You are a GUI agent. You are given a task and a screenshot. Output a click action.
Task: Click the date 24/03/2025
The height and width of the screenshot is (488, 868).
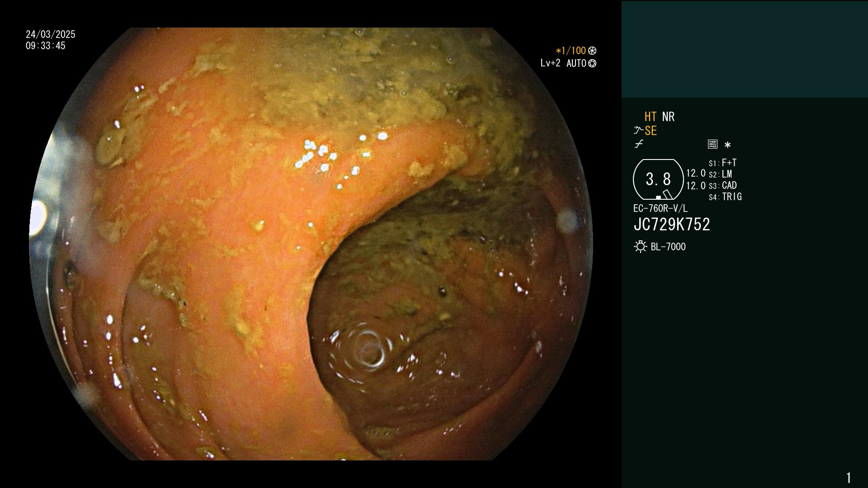tap(51, 34)
